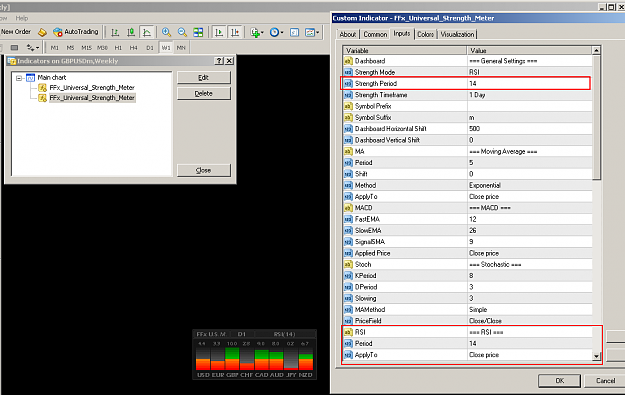Image resolution: width=625 pixels, height=395 pixels.
Task: Select the line chart type icon
Action: click(147, 32)
